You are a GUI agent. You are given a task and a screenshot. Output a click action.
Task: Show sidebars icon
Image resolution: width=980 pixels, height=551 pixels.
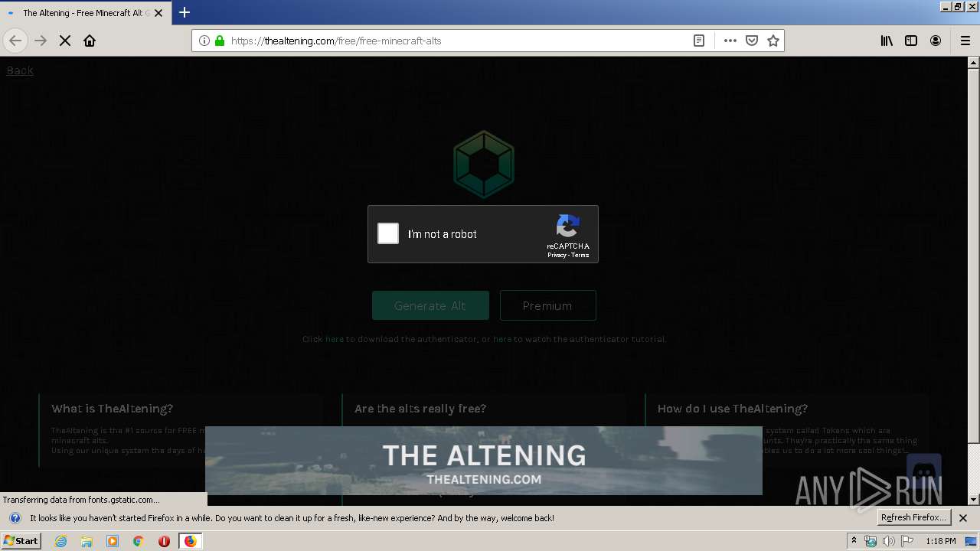click(911, 41)
